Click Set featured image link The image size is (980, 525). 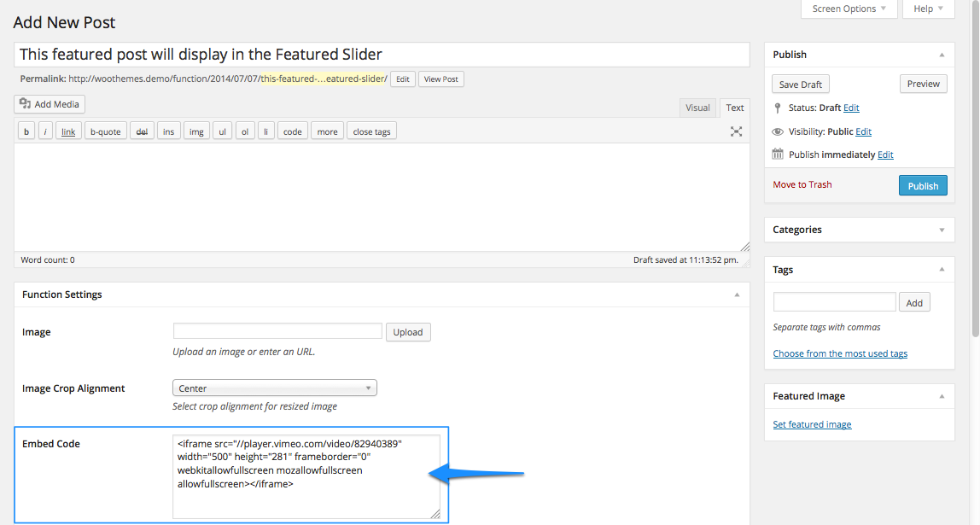tap(812, 424)
